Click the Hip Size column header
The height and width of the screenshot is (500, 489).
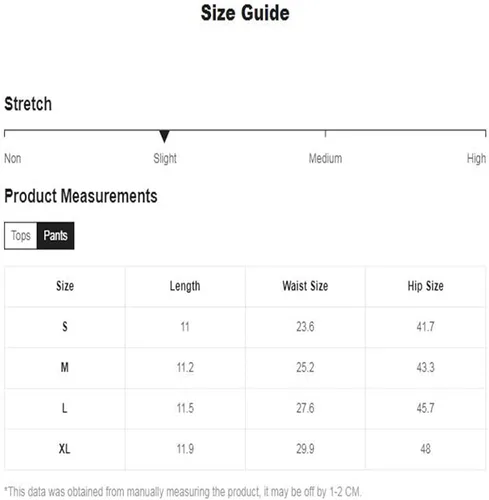[x=425, y=286]
